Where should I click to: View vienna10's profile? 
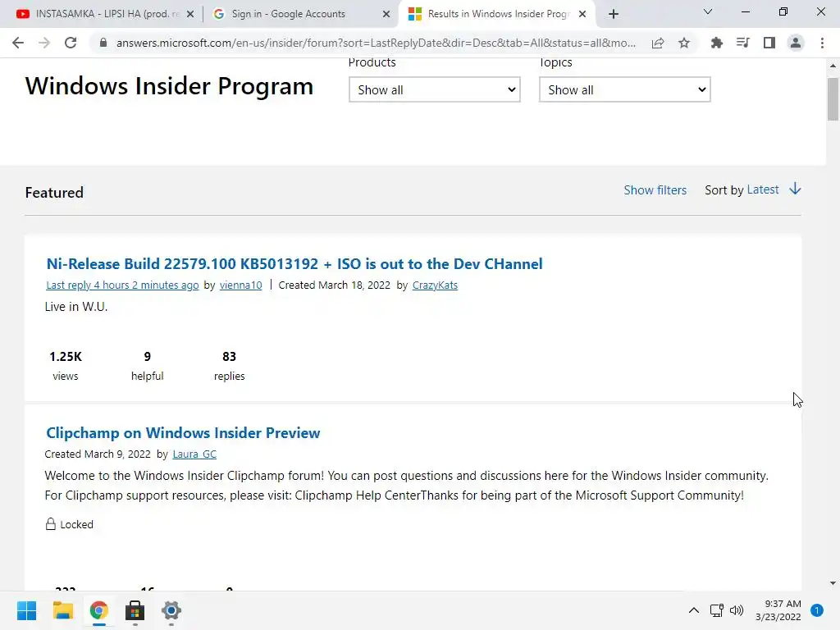[x=241, y=285]
